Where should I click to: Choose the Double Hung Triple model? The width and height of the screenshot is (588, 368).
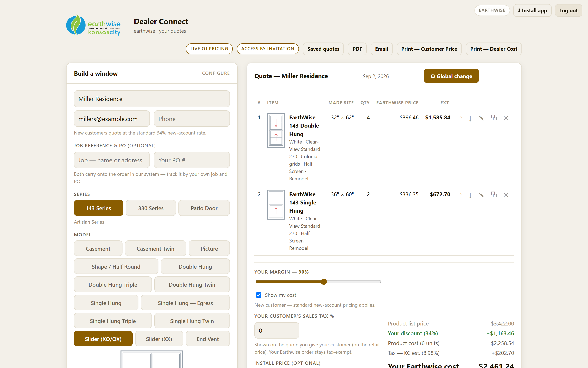tap(113, 285)
